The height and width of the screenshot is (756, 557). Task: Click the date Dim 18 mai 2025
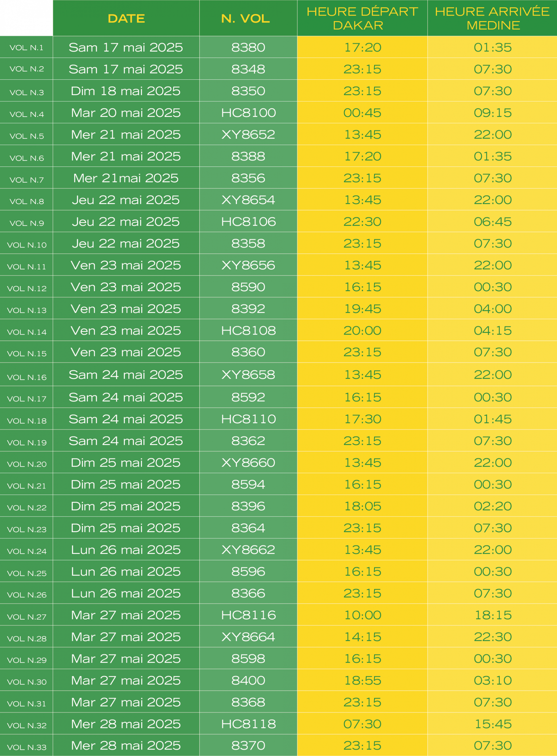pos(126,91)
